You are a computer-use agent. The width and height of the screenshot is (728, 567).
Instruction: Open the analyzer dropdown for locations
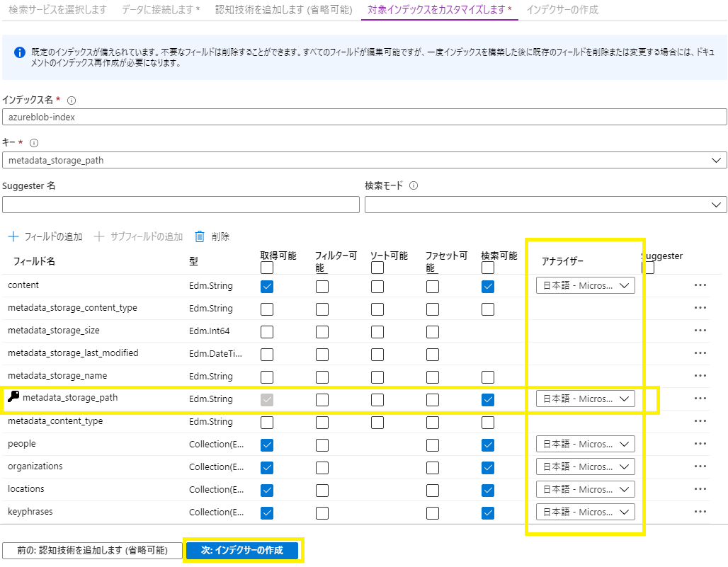tap(586, 490)
